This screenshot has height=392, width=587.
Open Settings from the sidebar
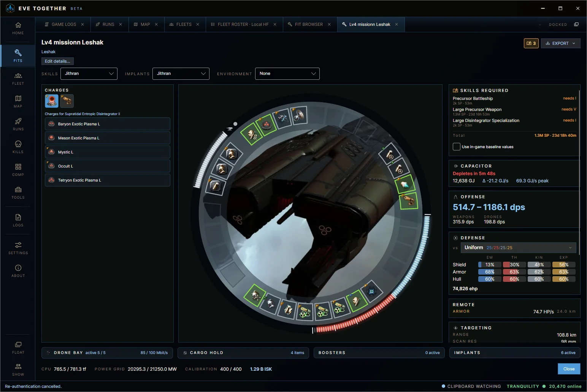coord(18,248)
